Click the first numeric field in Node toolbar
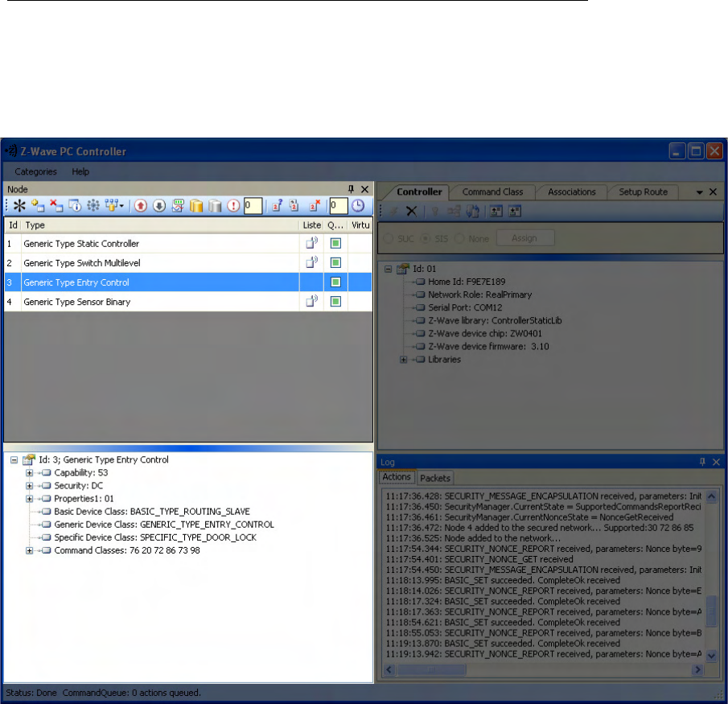728x704 pixels. (x=253, y=206)
